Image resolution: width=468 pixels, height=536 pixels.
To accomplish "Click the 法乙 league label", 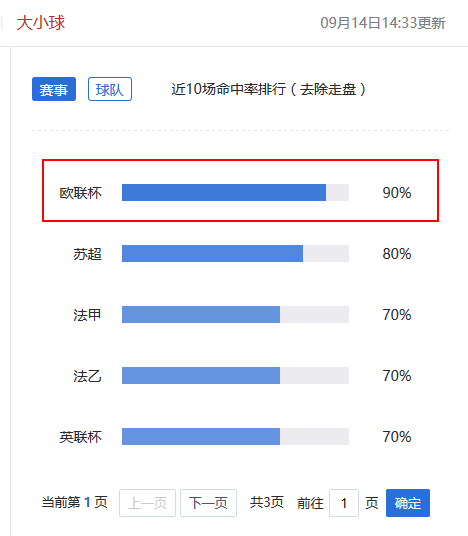I will [88, 376].
